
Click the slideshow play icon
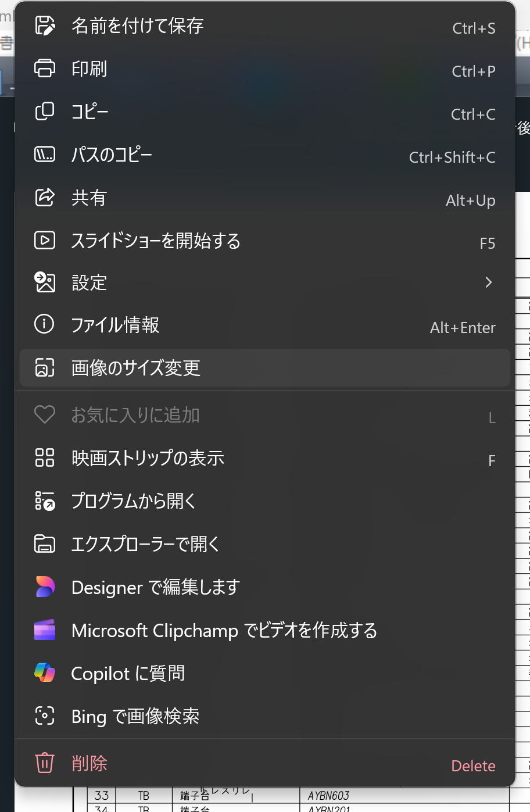pyautogui.click(x=45, y=240)
